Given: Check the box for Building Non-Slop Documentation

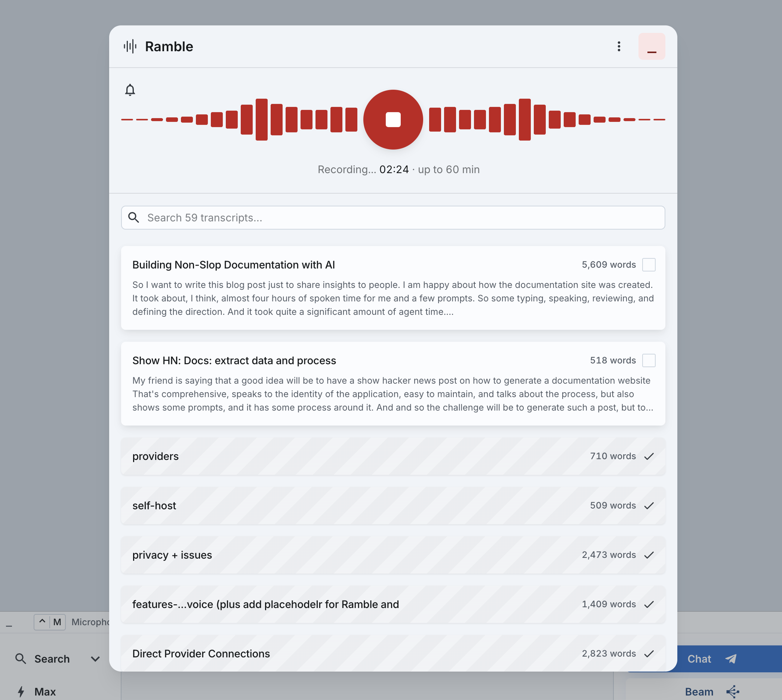Looking at the screenshot, I should (649, 265).
